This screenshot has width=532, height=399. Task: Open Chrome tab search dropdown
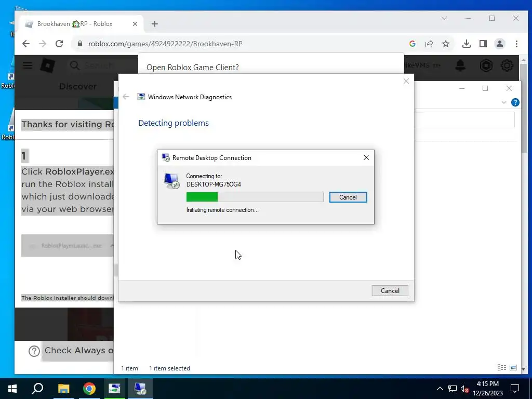pyautogui.click(x=444, y=18)
